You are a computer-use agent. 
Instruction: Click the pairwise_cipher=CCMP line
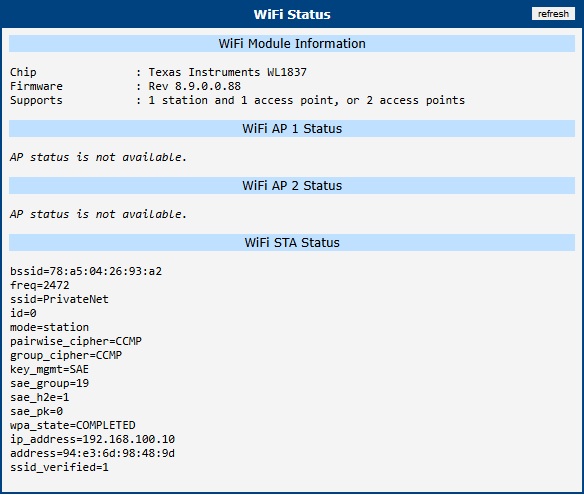point(76,341)
